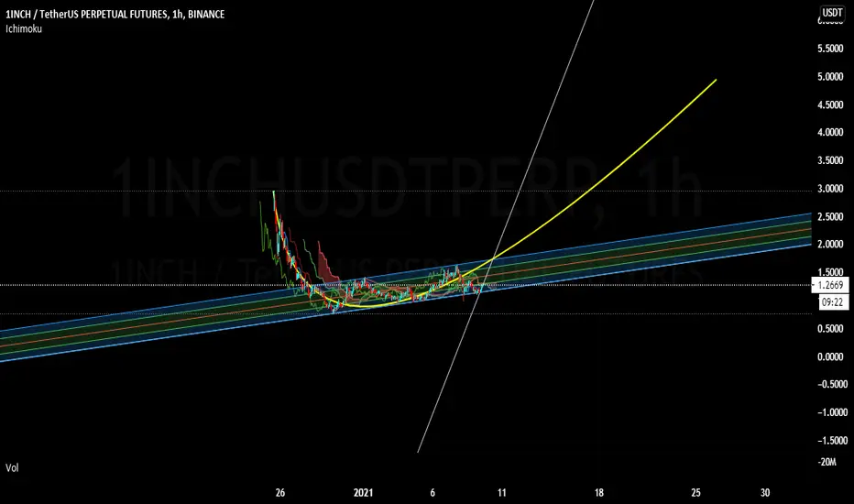Open the Ichimoku indicator label
The height and width of the screenshot is (504, 854).
point(24,29)
